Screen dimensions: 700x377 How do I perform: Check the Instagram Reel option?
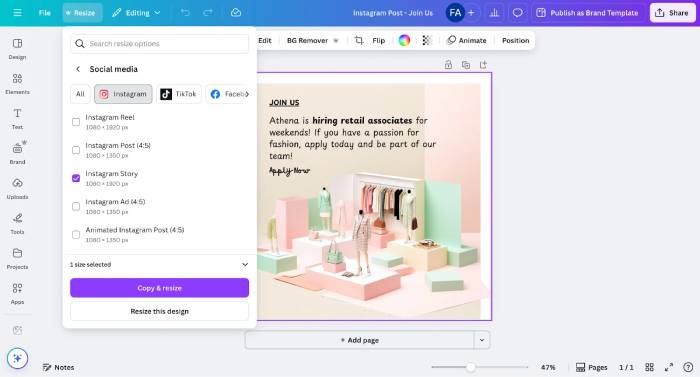[x=76, y=122]
